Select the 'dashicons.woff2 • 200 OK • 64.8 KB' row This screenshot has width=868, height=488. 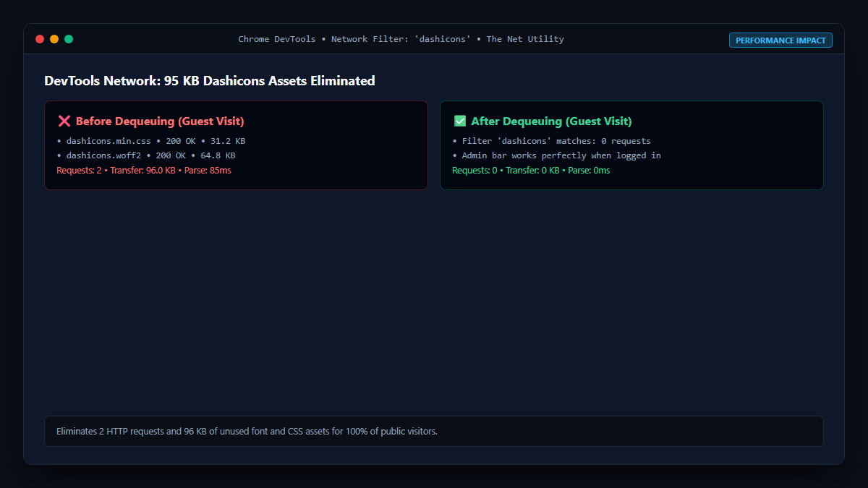[x=146, y=155]
